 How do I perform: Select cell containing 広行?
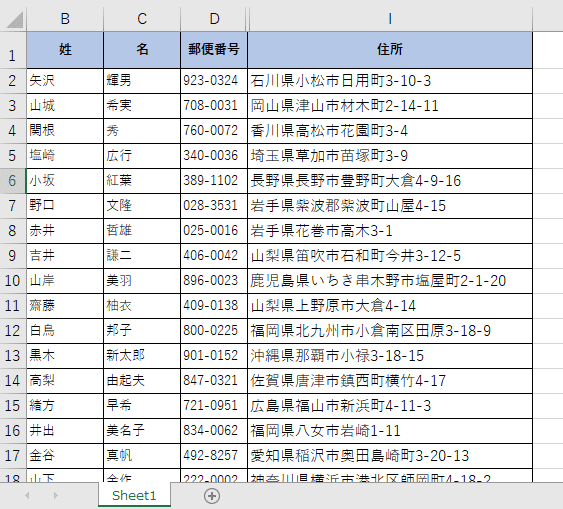point(142,156)
